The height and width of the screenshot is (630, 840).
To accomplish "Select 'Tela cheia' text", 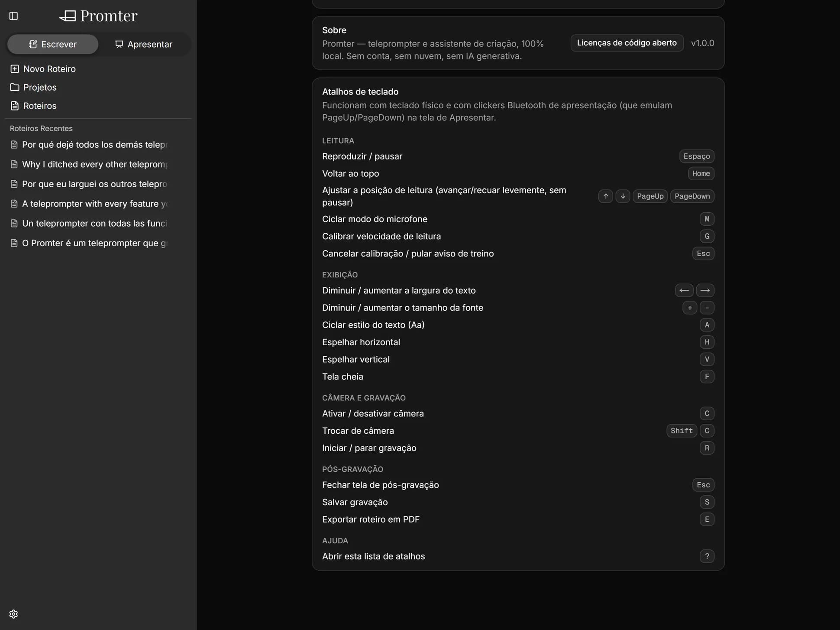I will coord(342,377).
